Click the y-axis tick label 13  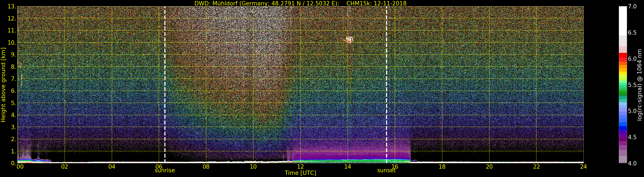[12, 6]
